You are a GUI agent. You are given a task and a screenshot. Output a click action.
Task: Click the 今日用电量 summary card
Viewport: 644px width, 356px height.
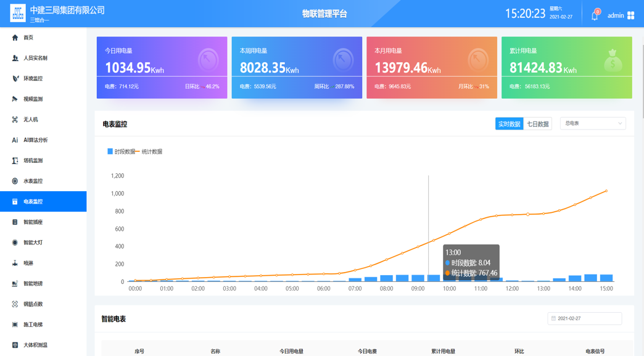click(162, 67)
